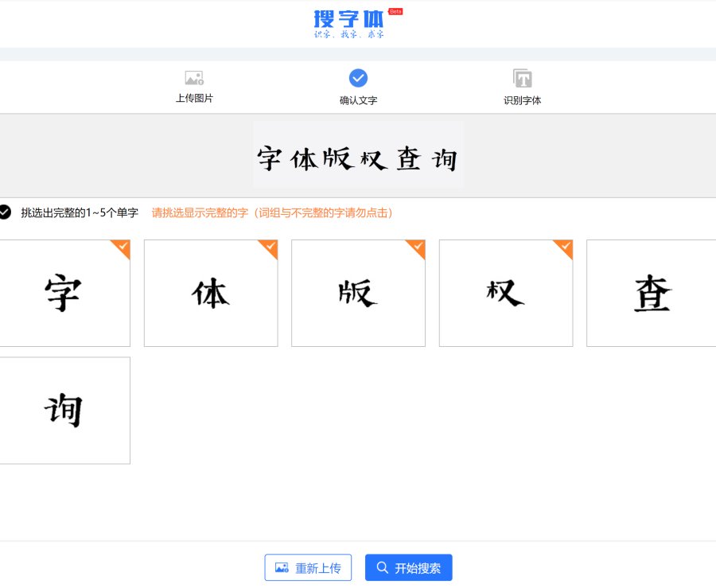
Task: Deselect the 体 character card
Action: tap(211, 293)
